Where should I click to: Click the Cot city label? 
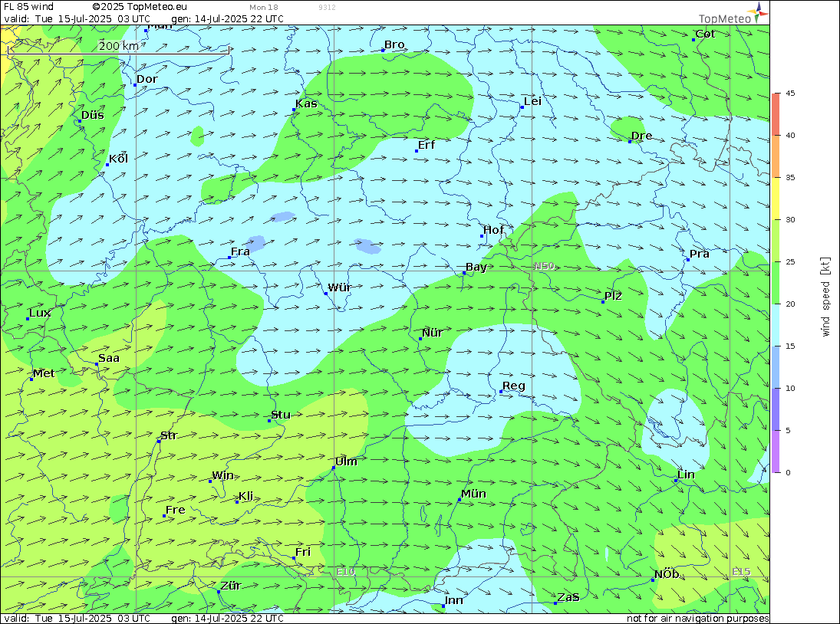(x=705, y=34)
